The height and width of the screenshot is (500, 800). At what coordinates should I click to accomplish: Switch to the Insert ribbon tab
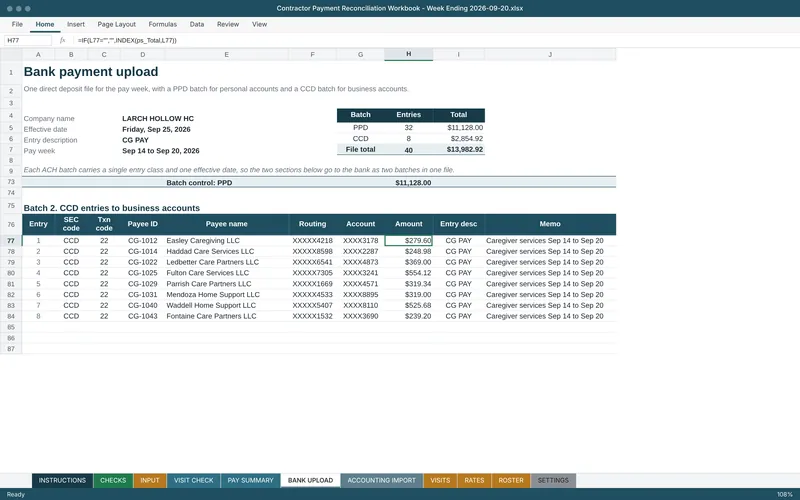76,24
